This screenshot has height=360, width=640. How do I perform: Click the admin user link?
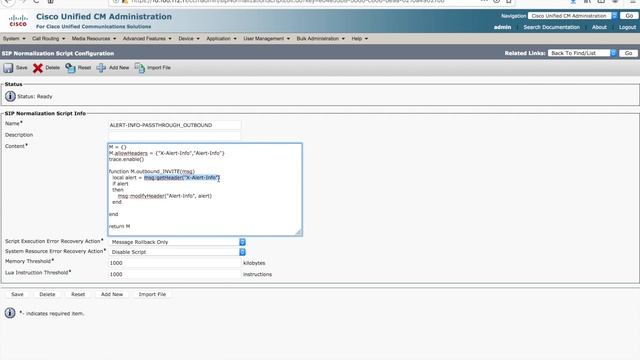[502, 27]
